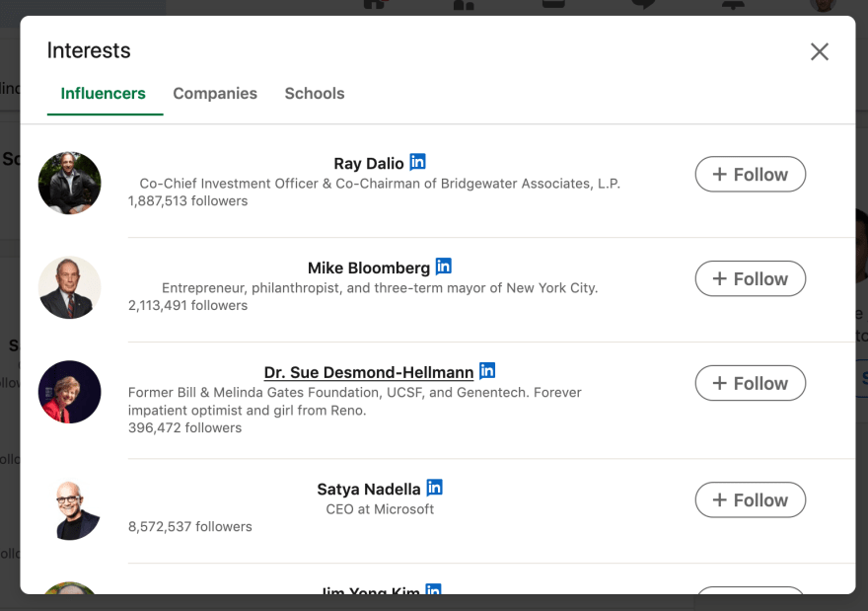Click '1,887,513 followers' text

187,201
